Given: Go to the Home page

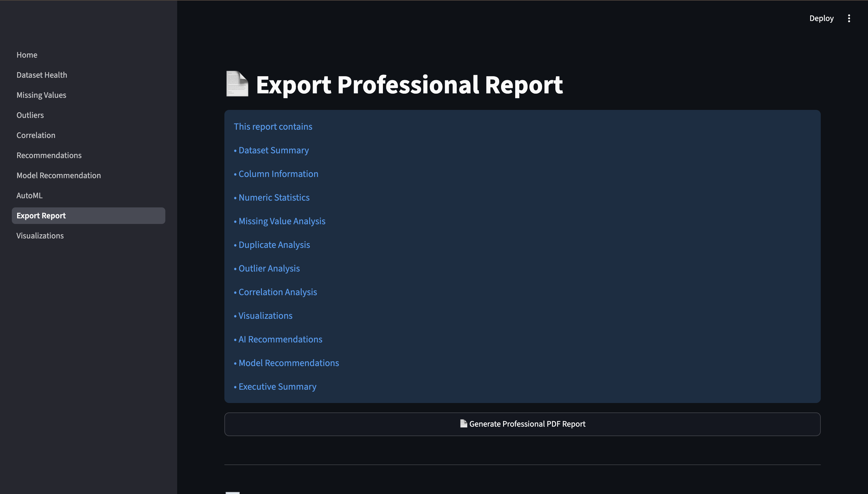Looking at the screenshot, I should [89, 55].
